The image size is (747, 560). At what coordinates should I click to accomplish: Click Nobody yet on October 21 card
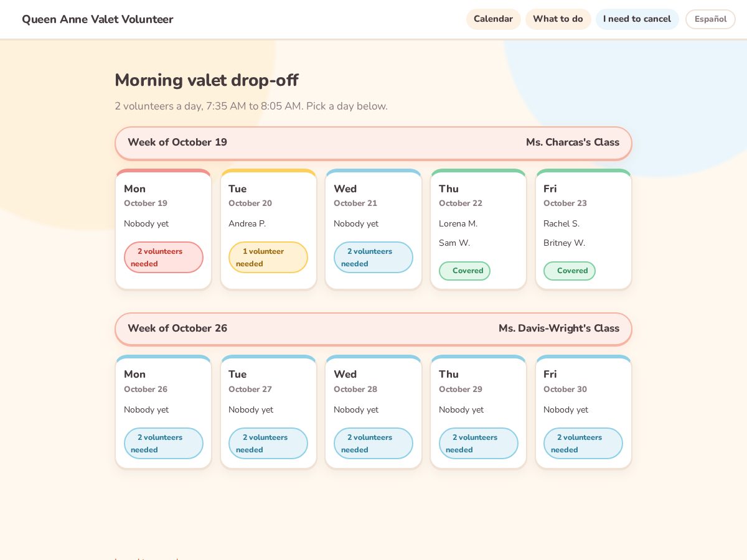point(356,223)
